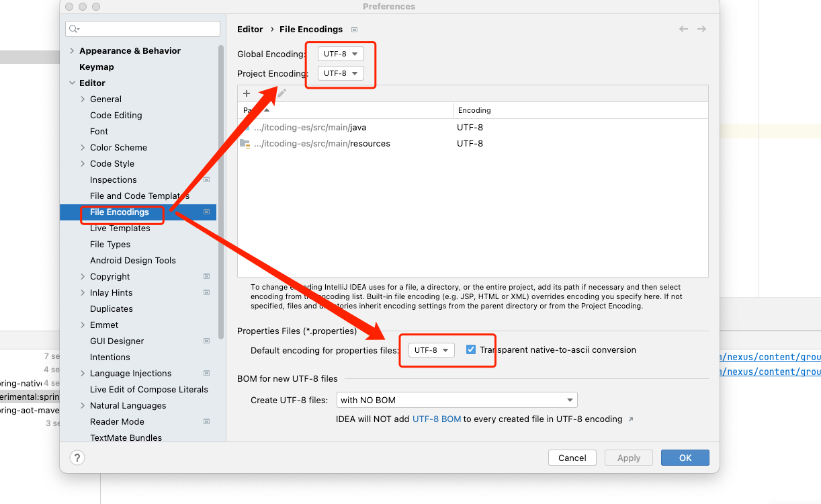Click the project-scope icon beside GUI Designer
The width and height of the screenshot is (821, 504).
click(x=206, y=341)
